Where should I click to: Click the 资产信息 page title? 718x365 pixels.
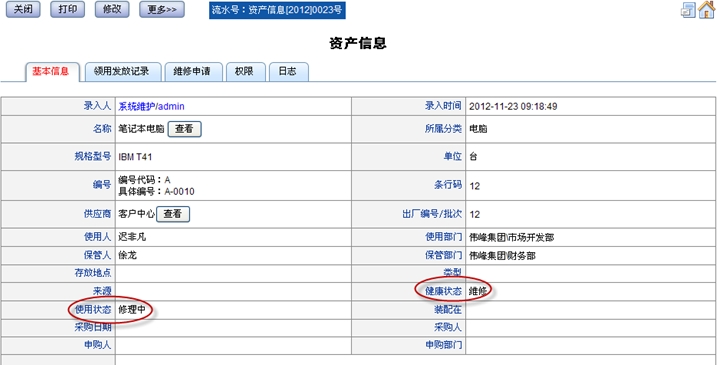(x=358, y=43)
